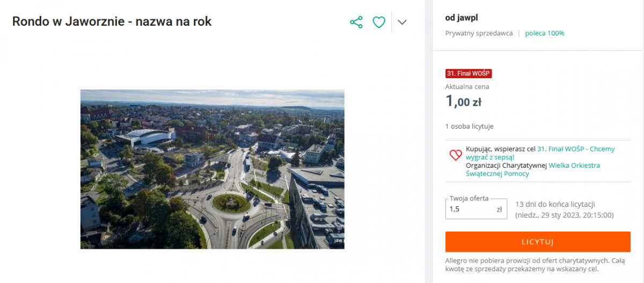Viewport: 644px width, 283px height.
Task: Click the red charity heart icon
Action: (x=456, y=155)
